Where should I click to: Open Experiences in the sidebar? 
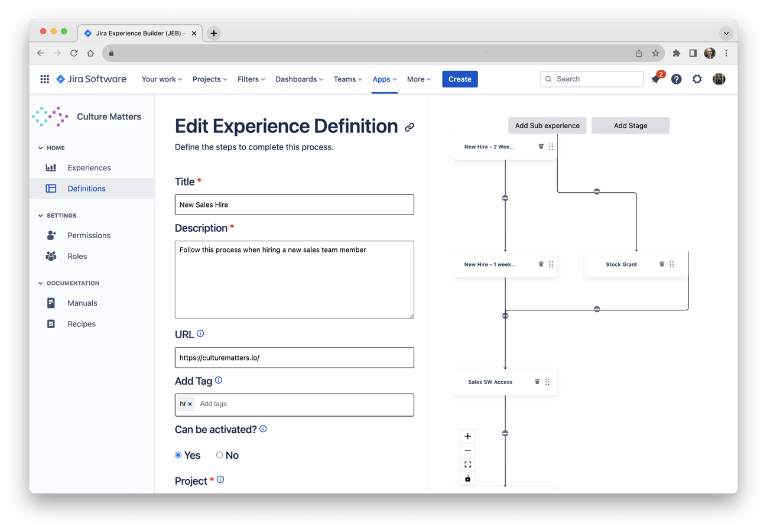click(x=89, y=168)
